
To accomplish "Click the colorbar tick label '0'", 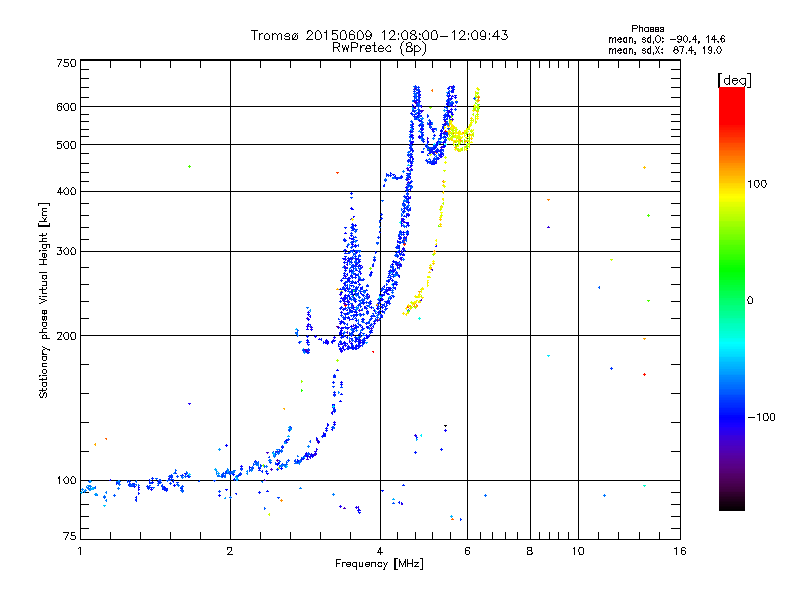I will click(750, 300).
